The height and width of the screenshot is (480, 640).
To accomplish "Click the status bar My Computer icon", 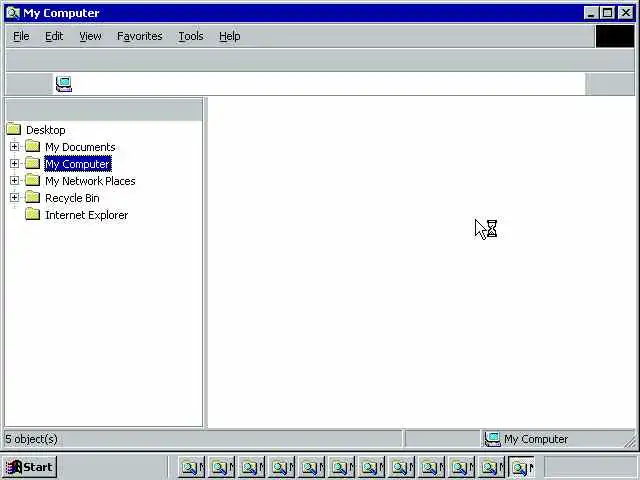I will coord(492,439).
